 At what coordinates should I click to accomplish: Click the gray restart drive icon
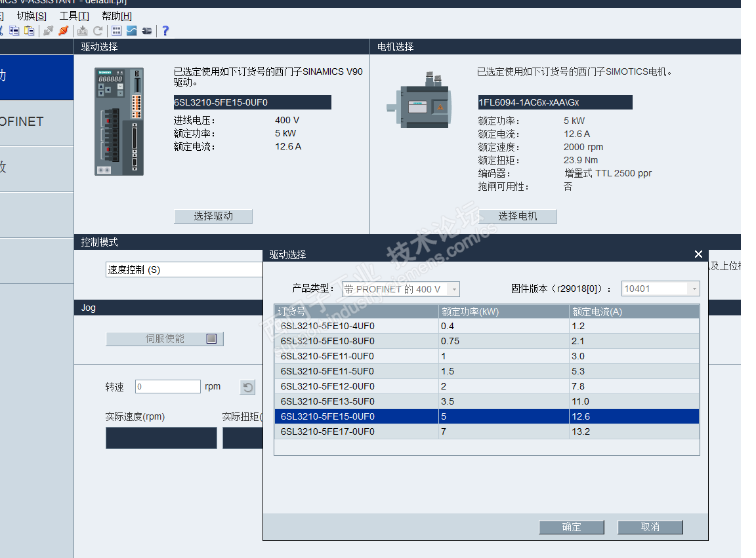(x=98, y=31)
